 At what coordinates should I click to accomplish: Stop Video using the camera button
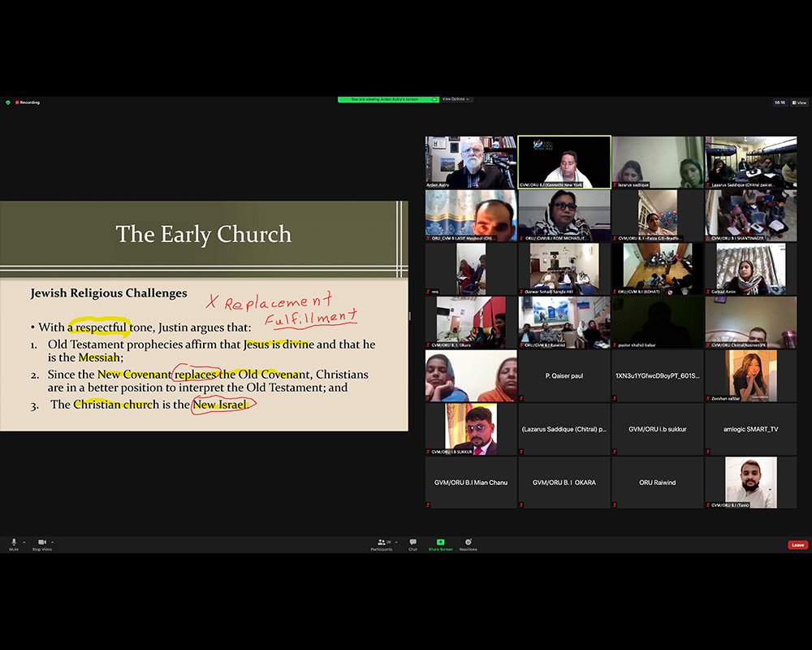click(x=41, y=543)
